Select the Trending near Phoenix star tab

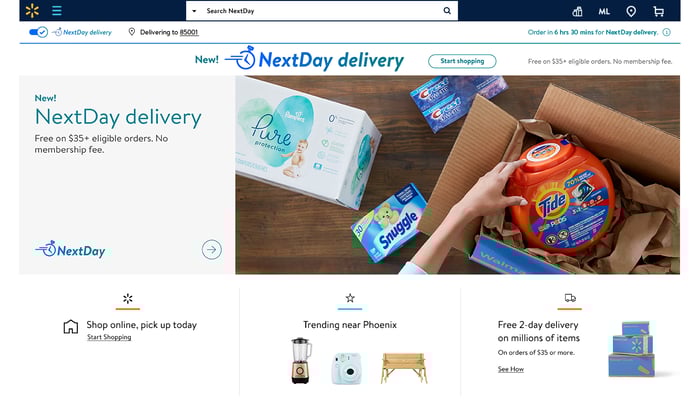(x=350, y=298)
